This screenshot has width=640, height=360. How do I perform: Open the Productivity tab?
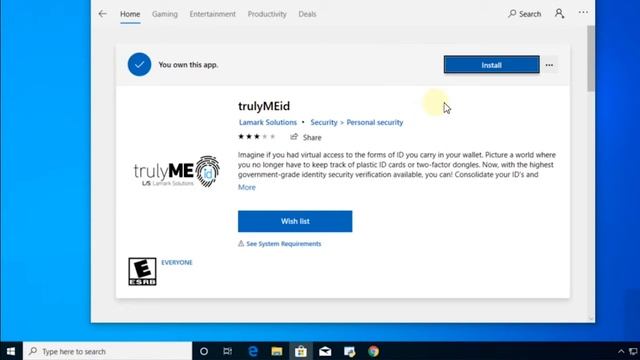click(x=267, y=14)
